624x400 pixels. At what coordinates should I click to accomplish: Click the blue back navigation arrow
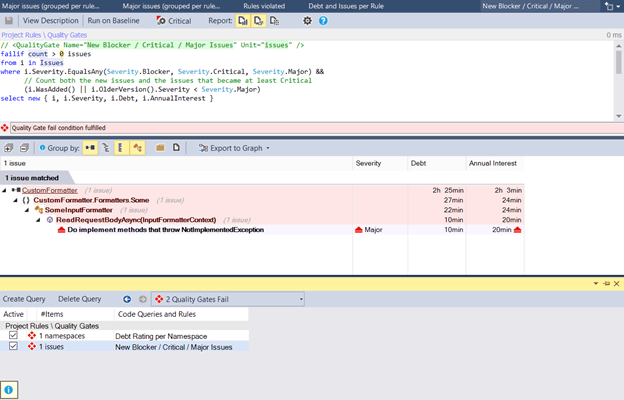128,299
